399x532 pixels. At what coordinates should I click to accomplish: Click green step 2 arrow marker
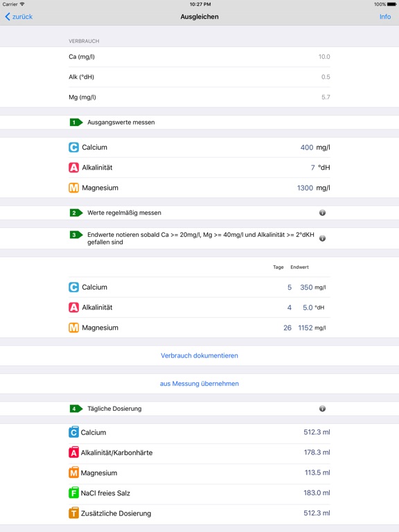point(76,213)
